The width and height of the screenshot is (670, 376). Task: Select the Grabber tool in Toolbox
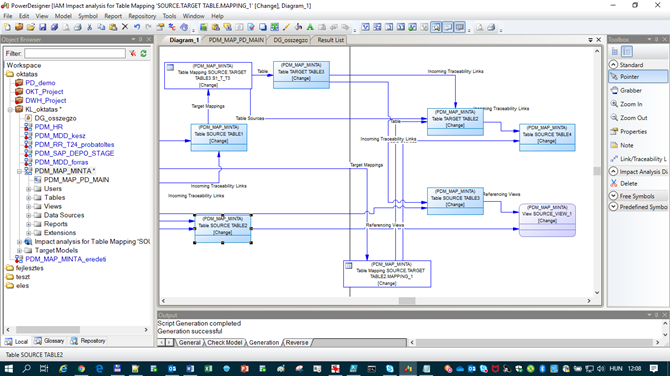[x=631, y=91]
